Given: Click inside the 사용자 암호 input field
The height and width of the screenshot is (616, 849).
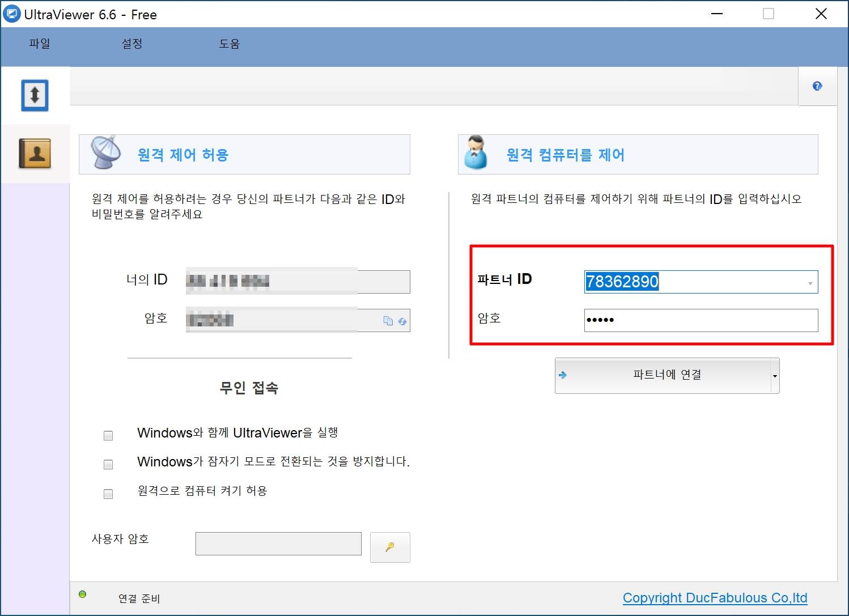Looking at the screenshot, I should [x=278, y=543].
